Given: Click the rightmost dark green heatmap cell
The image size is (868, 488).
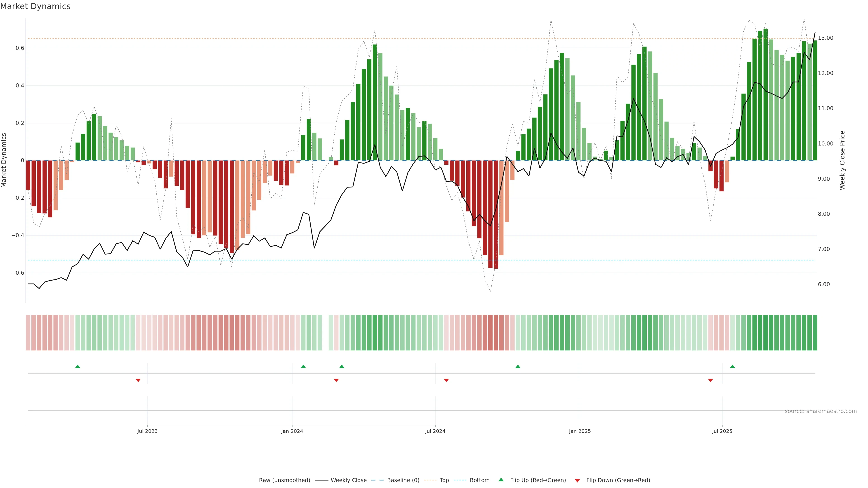Looking at the screenshot, I should tap(815, 332).
